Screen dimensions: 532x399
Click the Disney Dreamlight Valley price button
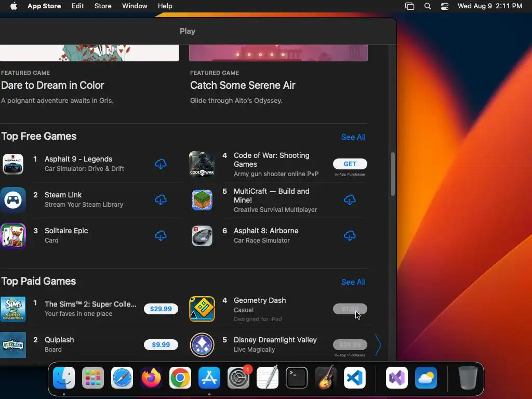click(x=350, y=345)
